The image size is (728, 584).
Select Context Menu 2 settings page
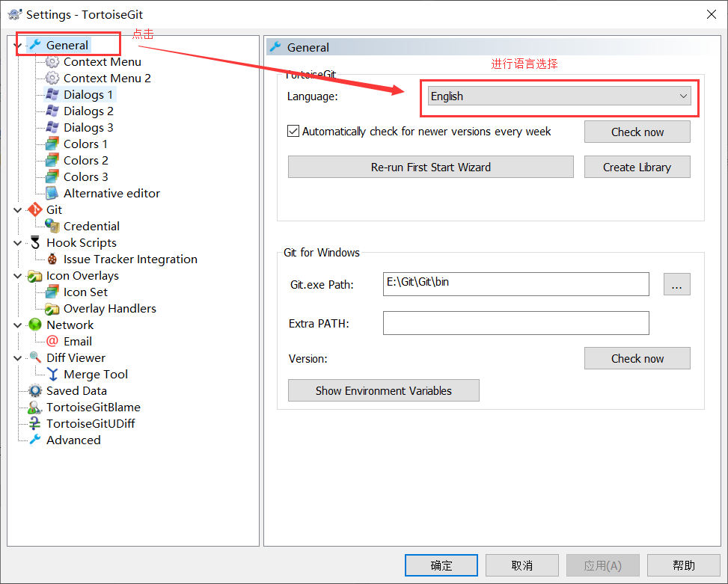point(107,78)
